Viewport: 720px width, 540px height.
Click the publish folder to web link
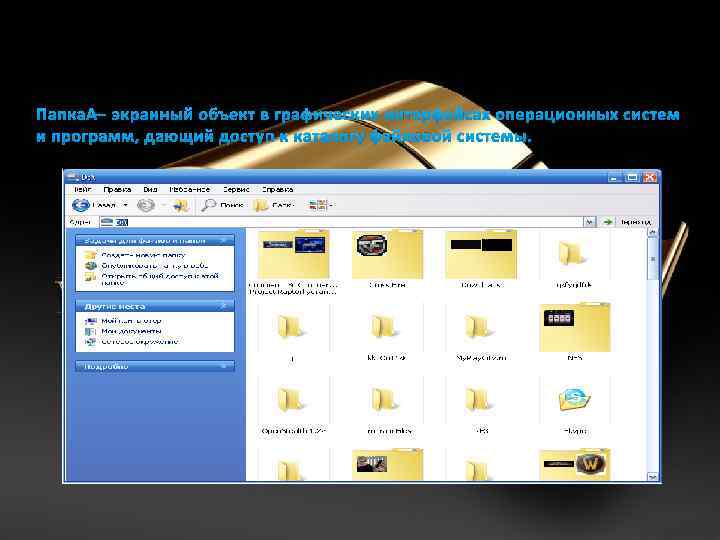[155, 265]
